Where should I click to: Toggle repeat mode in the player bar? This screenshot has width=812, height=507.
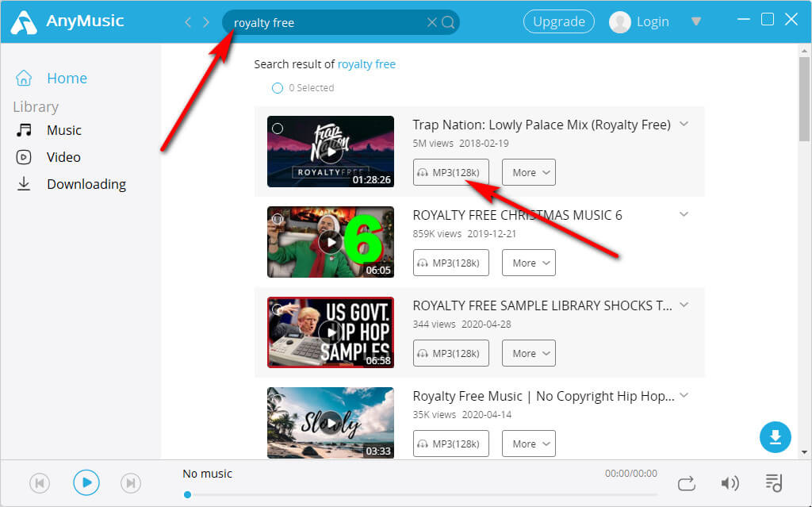tap(685, 482)
